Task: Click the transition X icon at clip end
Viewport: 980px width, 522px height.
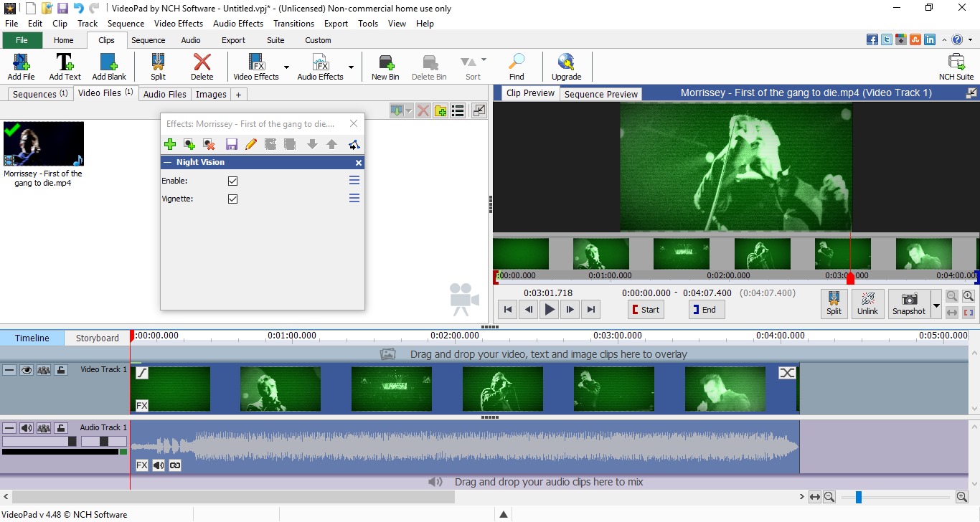Action: point(787,373)
